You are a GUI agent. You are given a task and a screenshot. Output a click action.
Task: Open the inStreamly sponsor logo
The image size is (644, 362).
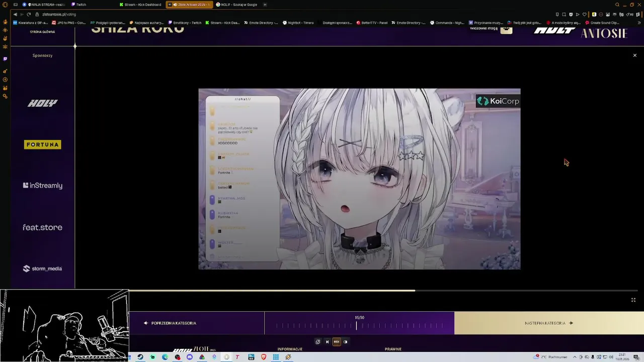pos(43,186)
